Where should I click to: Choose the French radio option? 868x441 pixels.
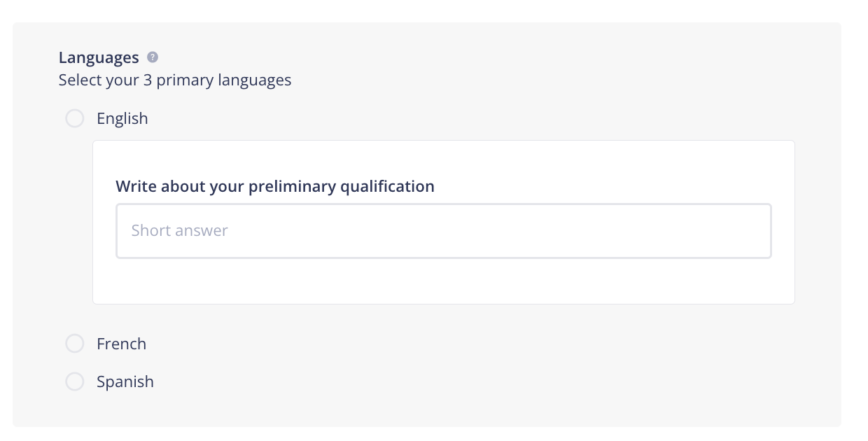tap(75, 344)
